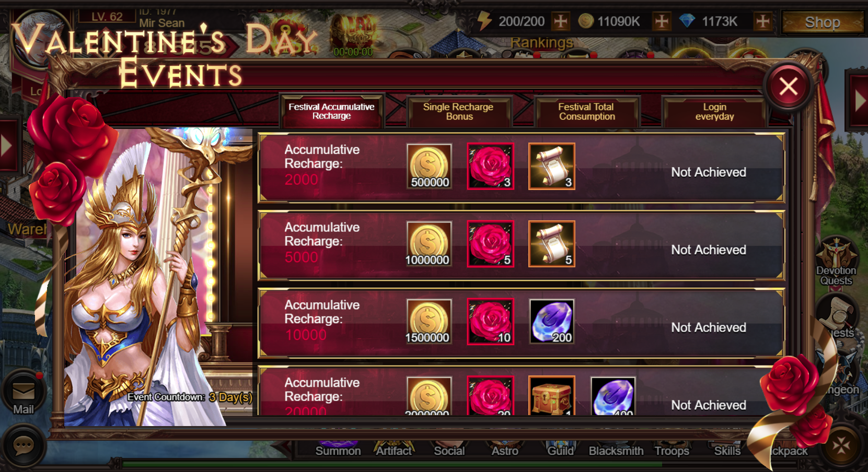Open Festival Total Consumption tab

click(586, 112)
